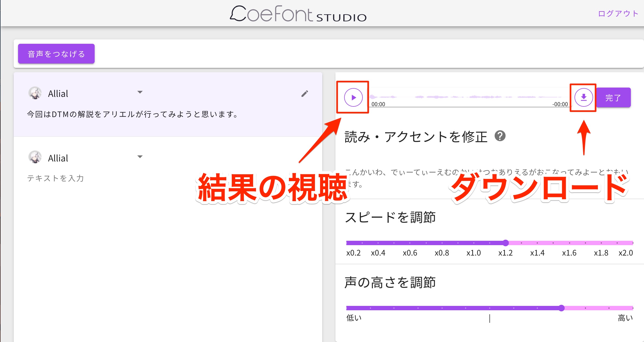Viewport: 644px width, 342px height.
Task: Click the speed slider handle at x1.2
Action: [x=506, y=243]
